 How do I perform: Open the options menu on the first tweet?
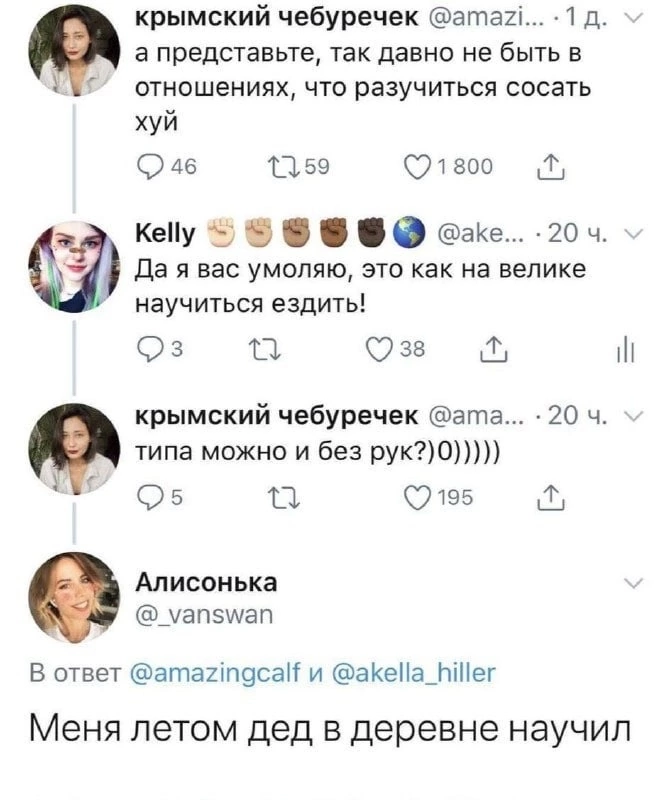click(631, 19)
